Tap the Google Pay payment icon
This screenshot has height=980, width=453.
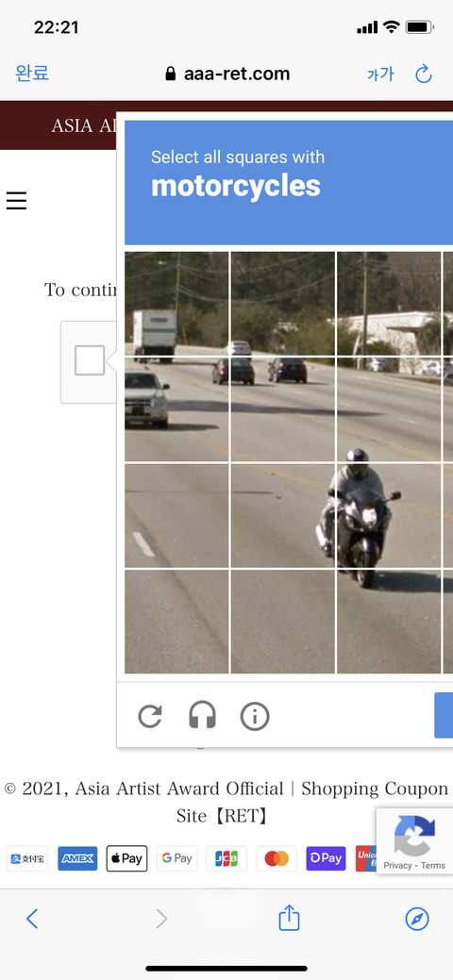(177, 858)
